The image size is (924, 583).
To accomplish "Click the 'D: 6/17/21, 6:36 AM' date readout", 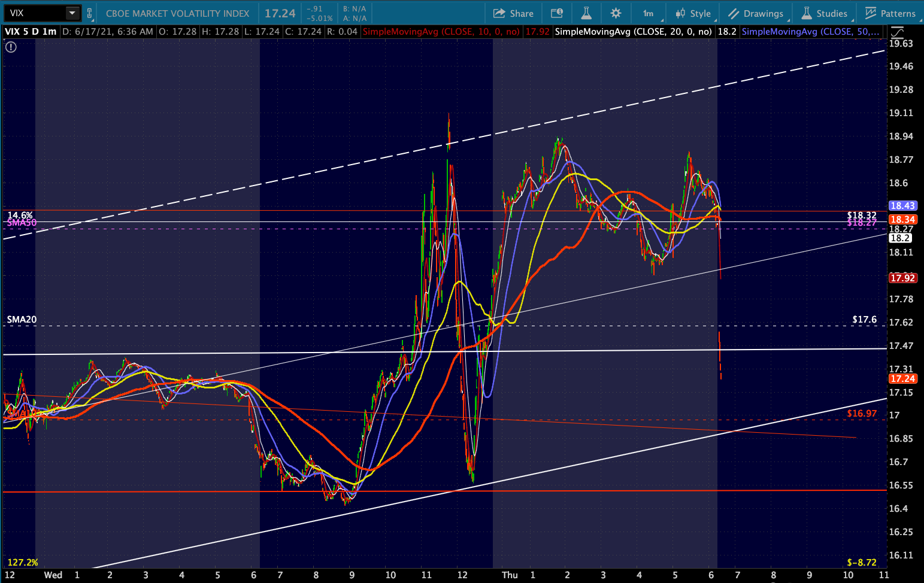I will click(x=108, y=32).
